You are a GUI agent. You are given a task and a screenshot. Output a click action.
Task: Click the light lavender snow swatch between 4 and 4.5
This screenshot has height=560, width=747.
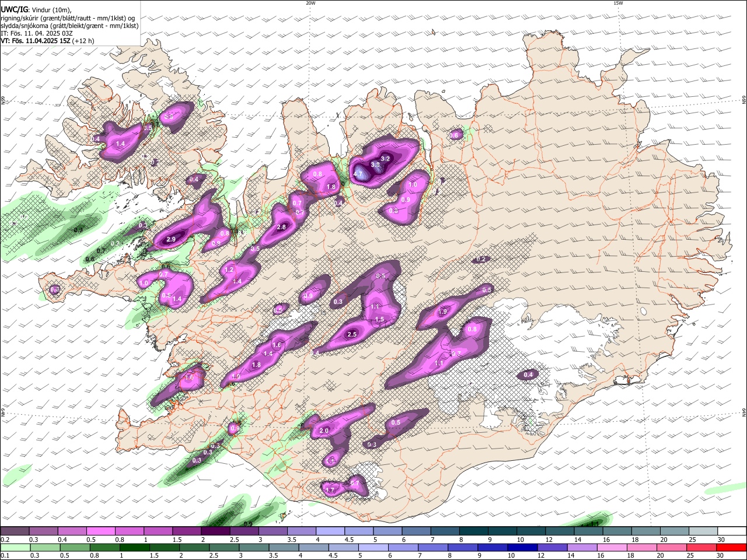(329, 531)
